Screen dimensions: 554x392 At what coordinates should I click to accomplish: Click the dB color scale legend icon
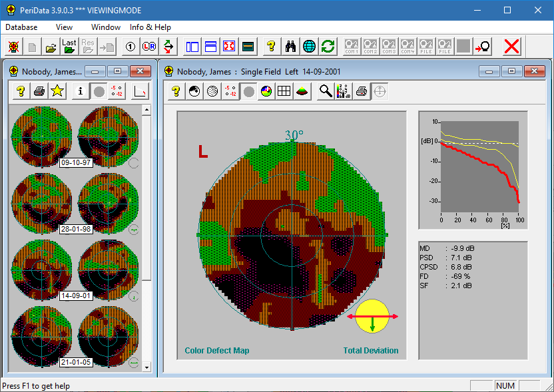coord(343,91)
